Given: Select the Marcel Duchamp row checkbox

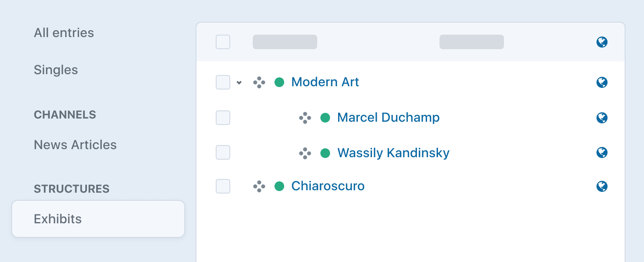Looking at the screenshot, I should [x=223, y=118].
